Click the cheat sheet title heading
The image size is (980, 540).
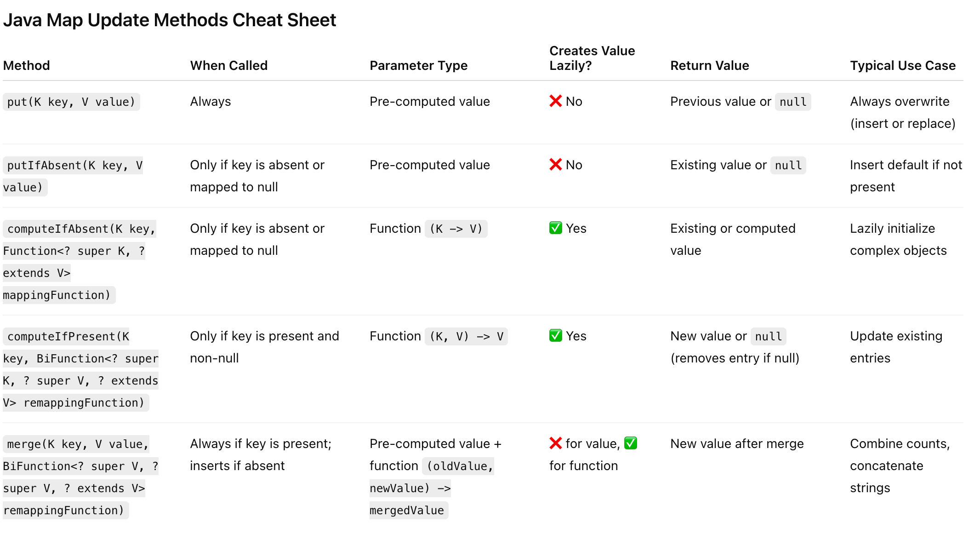pos(170,20)
